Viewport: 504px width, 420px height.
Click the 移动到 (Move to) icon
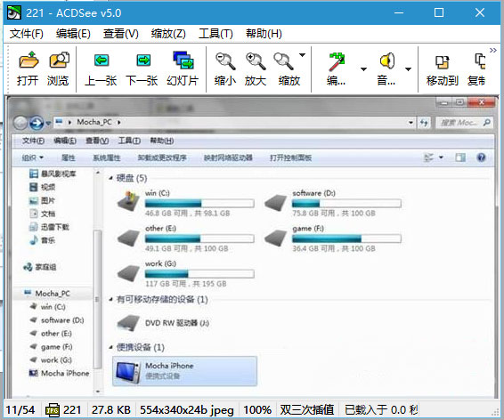[443, 61]
